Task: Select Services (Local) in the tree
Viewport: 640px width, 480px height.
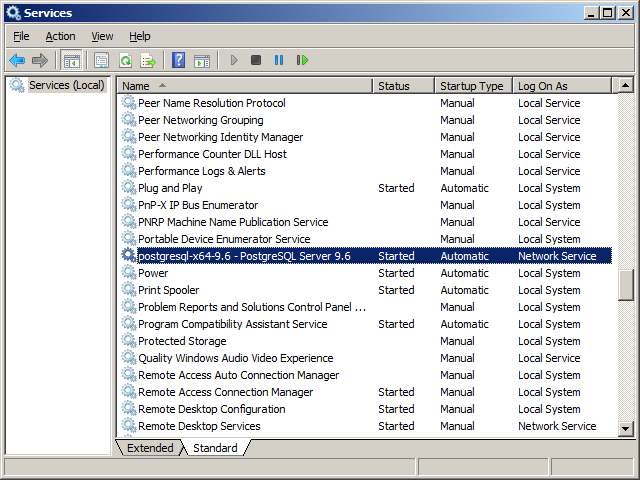Action: pyautogui.click(x=66, y=85)
